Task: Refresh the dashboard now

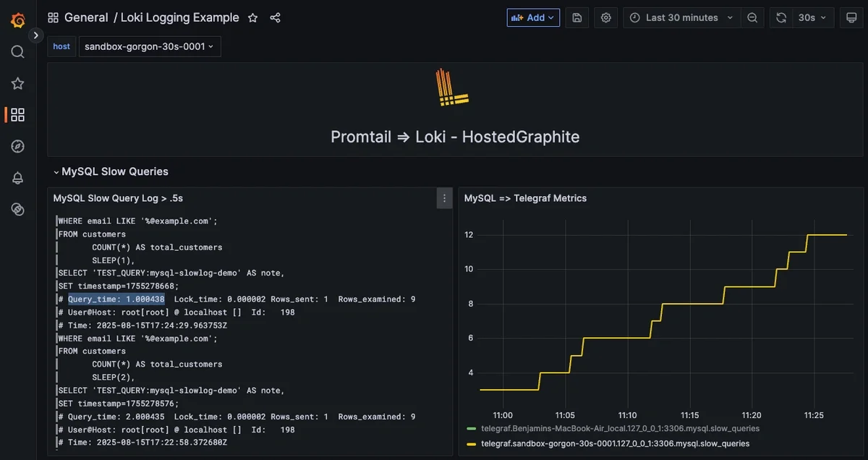Action: [x=781, y=17]
